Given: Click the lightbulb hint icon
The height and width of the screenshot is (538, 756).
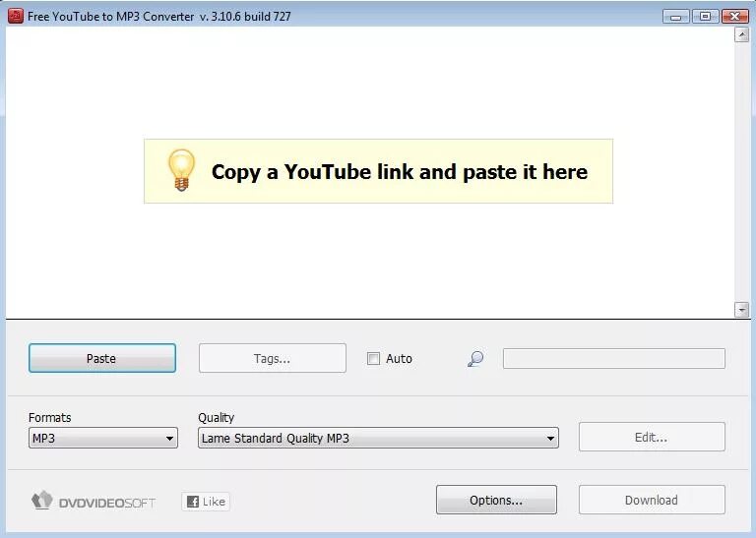Looking at the screenshot, I should click(181, 170).
